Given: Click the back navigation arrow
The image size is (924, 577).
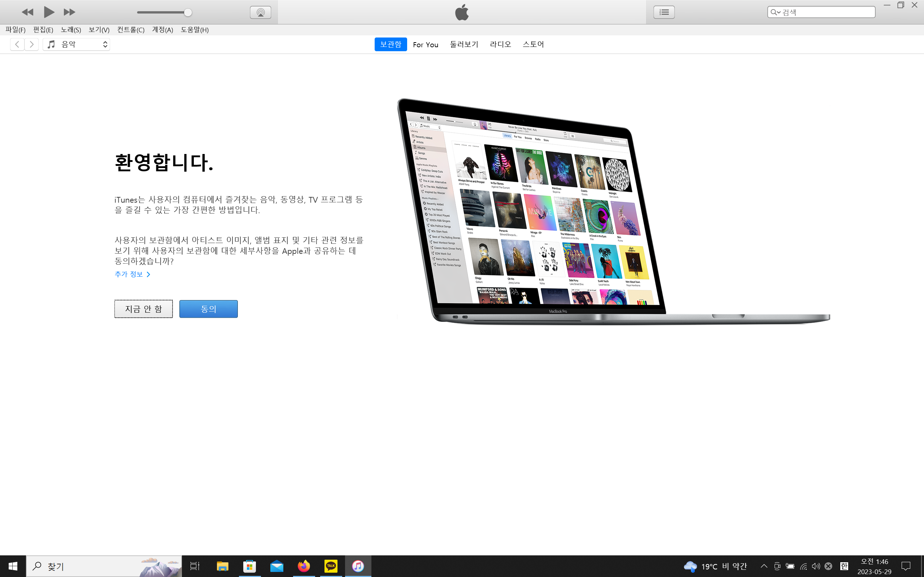Looking at the screenshot, I should click(17, 44).
